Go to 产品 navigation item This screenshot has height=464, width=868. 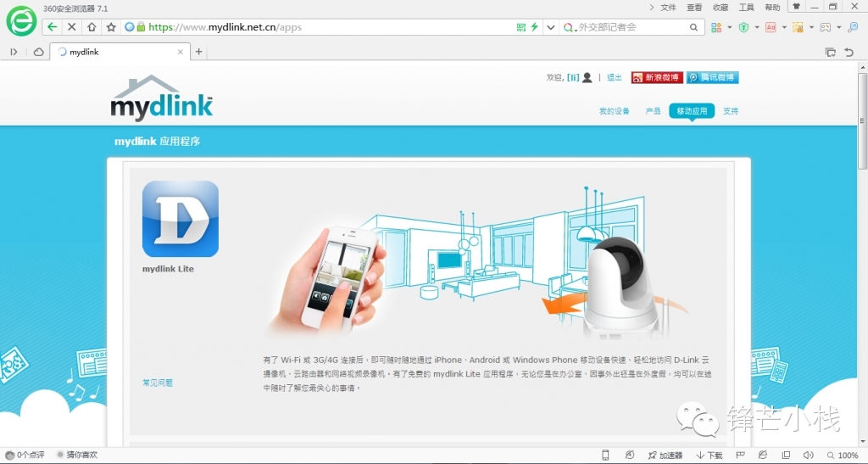654,111
